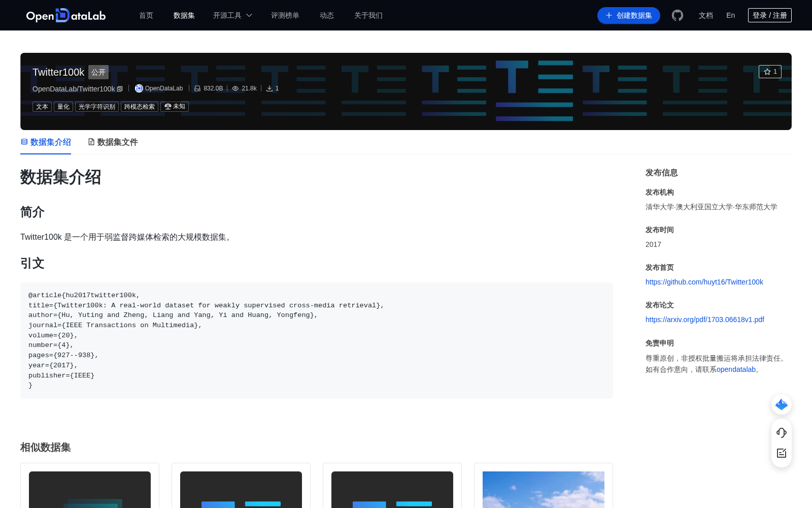Click the opendatalab contact link
This screenshot has width=812, height=508.
click(736, 369)
